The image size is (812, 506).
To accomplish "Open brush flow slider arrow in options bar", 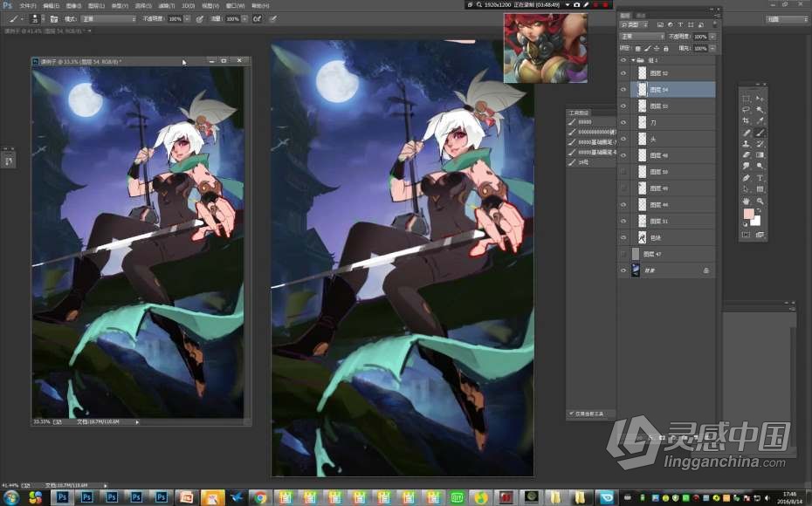I will (244, 19).
